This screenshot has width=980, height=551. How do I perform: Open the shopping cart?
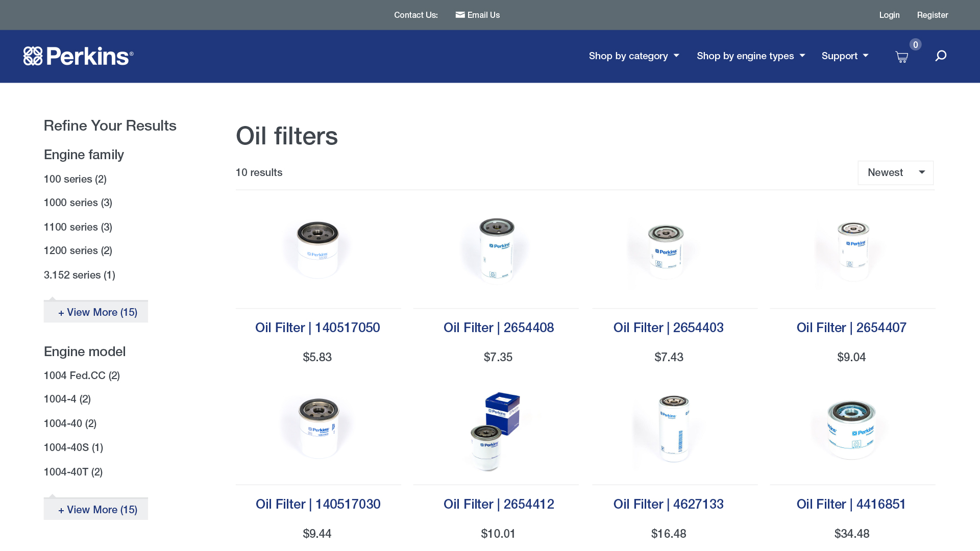point(901,56)
